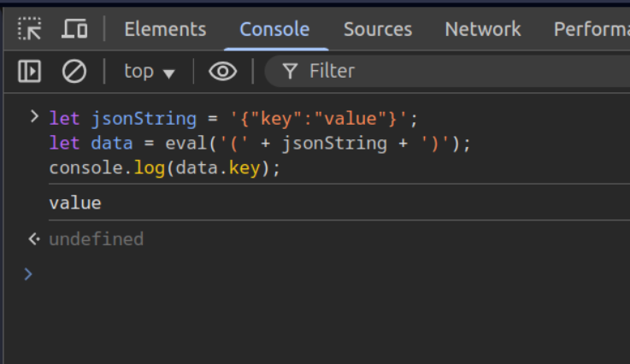Image resolution: width=630 pixels, height=364 pixels.
Task: Open the Sources tab
Action: (378, 29)
